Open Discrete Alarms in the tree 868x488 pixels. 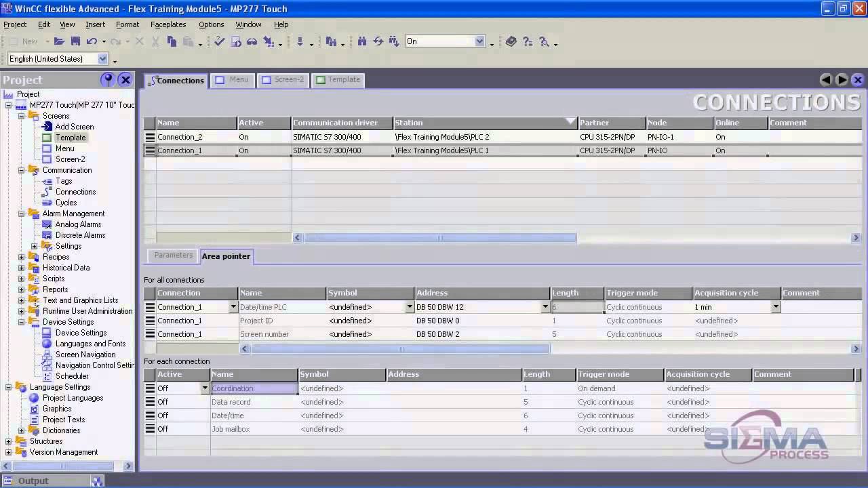point(80,235)
